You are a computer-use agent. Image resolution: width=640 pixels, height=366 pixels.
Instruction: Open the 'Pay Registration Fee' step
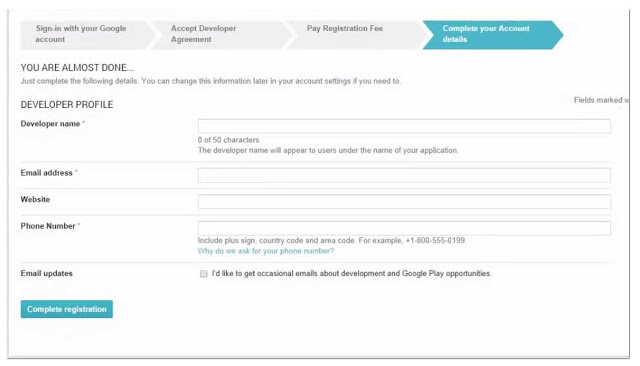point(355,34)
